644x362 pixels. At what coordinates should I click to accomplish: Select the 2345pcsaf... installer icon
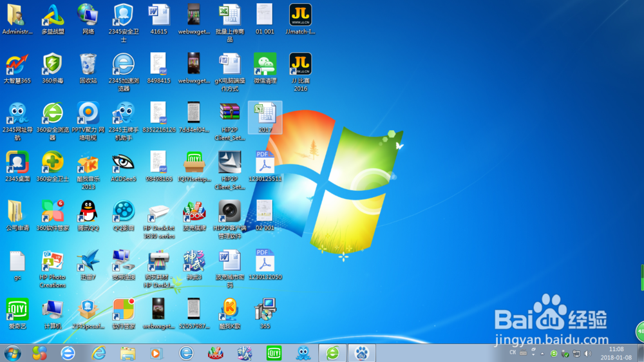(x=88, y=314)
